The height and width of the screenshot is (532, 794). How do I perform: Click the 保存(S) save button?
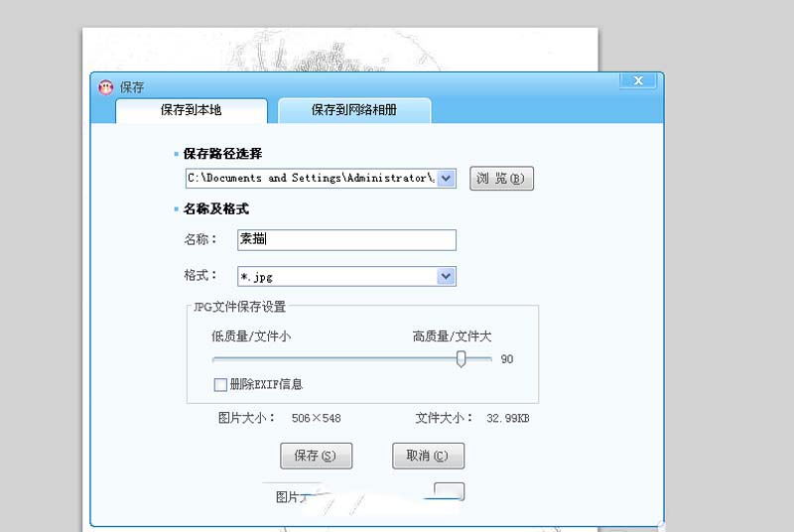(316, 457)
